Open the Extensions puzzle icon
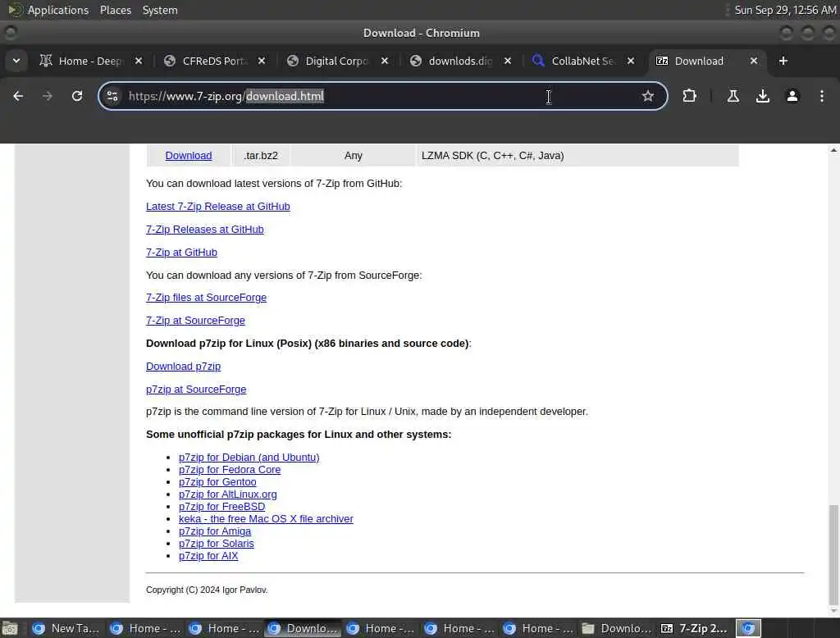840x638 pixels. (x=689, y=96)
